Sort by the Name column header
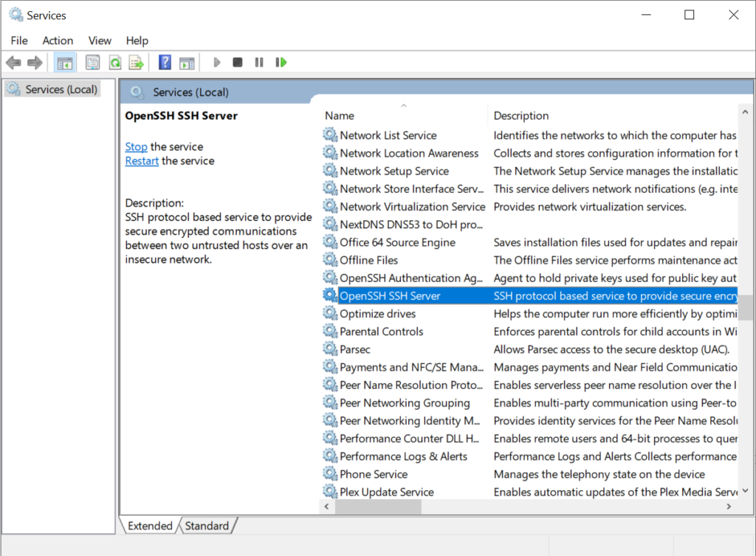This screenshot has width=756, height=556. coord(404,116)
